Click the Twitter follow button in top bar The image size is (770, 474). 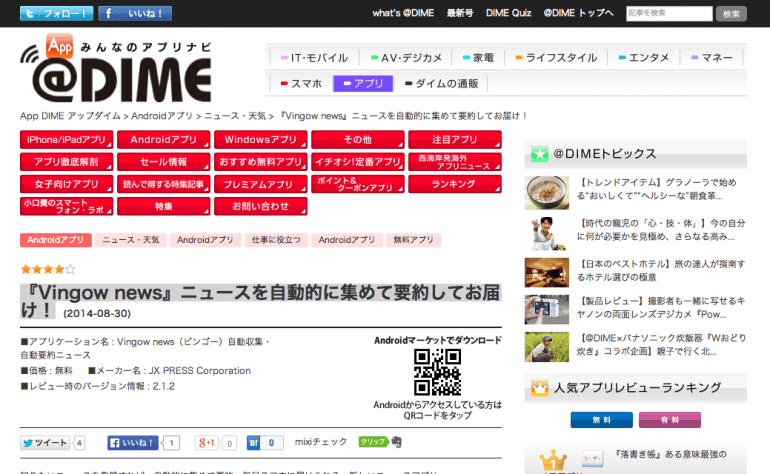pyautogui.click(x=56, y=13)
